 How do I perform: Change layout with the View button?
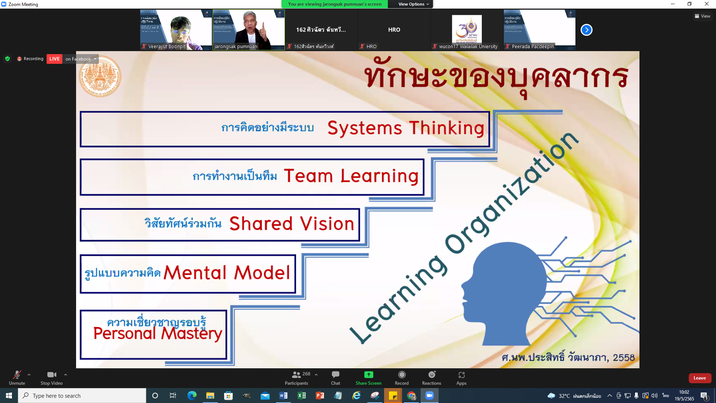click(703, 16)
